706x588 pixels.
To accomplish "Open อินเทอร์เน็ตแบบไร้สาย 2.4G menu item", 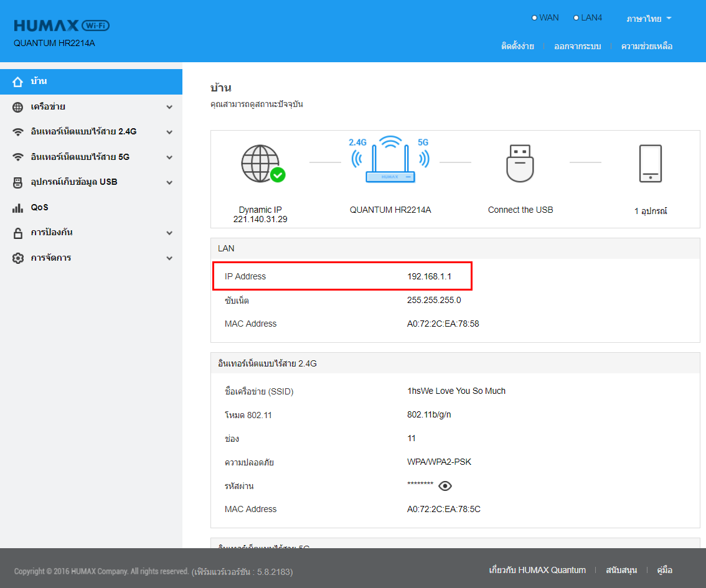I will 91,133.
